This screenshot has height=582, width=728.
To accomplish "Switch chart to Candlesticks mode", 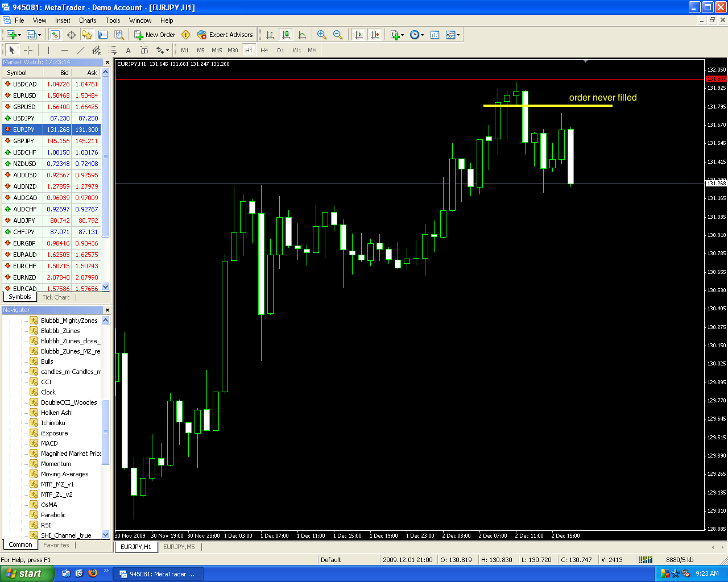I will 286,35.
